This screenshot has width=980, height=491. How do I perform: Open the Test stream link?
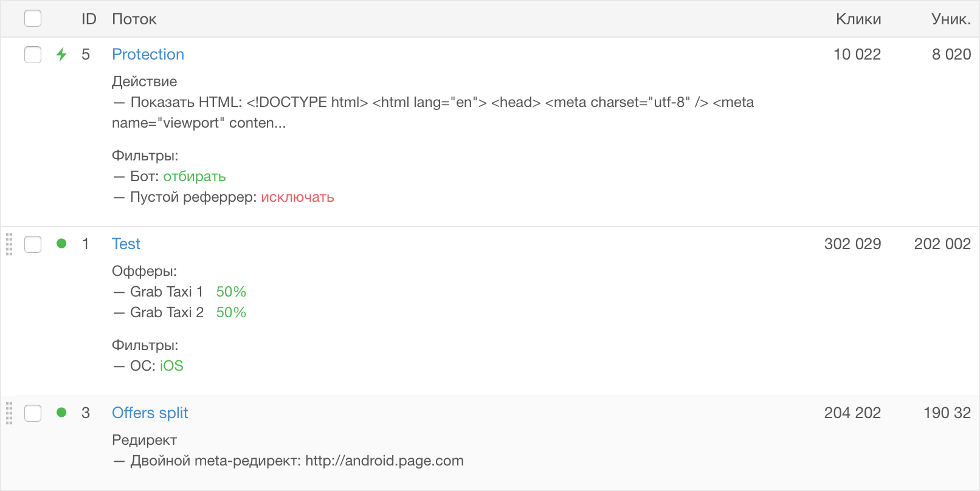(x=126, y=244)
